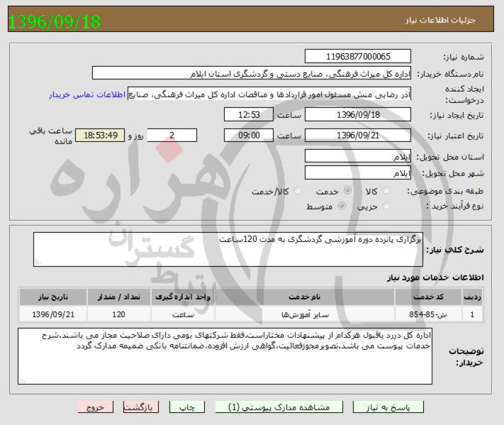Image resolution: width=504 pixels, height=425 pixels.
Task: Click the شماره نیاز field 11963877000065
Action: pyautogui.click(x=358, y=56)
